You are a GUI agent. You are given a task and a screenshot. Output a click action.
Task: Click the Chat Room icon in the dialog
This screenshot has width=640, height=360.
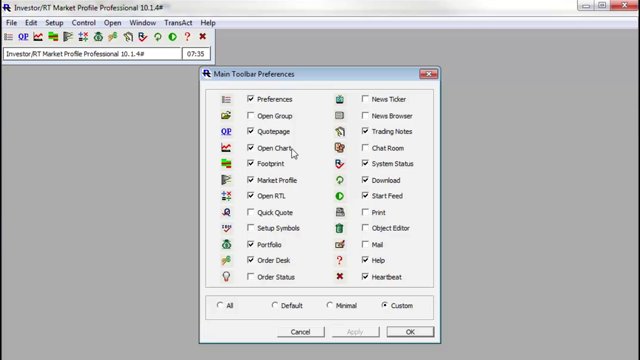pyautogui.click(x=340, y=148)
